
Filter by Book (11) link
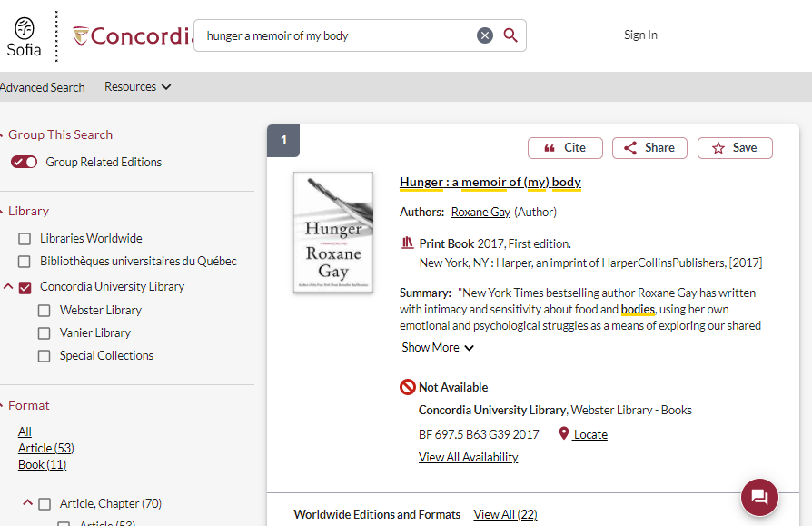click(42, 465)
